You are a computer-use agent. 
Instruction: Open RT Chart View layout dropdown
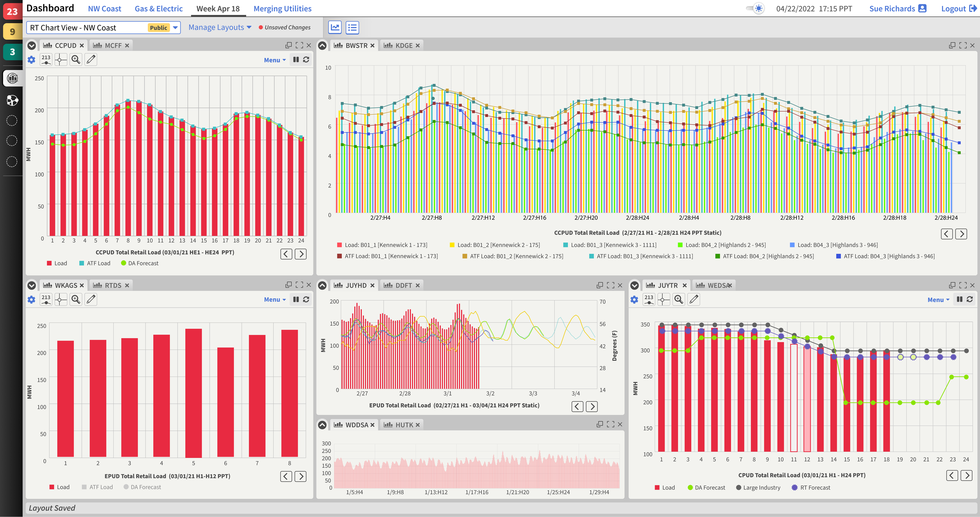pos(175,27)
